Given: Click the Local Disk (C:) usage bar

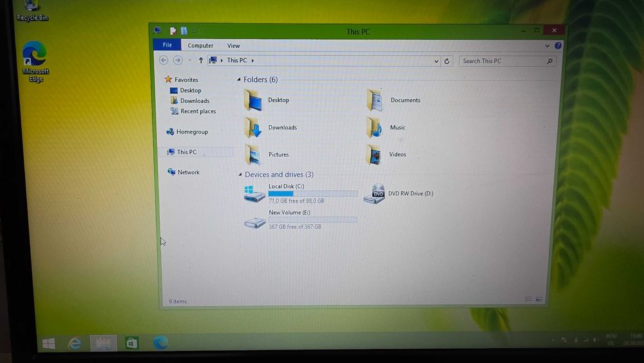Looking at the screenshot, I should (x=312, y=193).
